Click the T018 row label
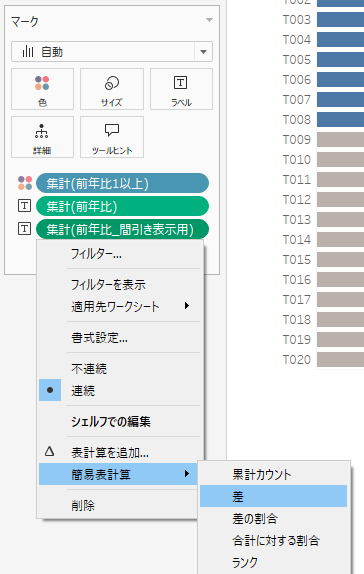The image size is (364, 574). point(297,320)
